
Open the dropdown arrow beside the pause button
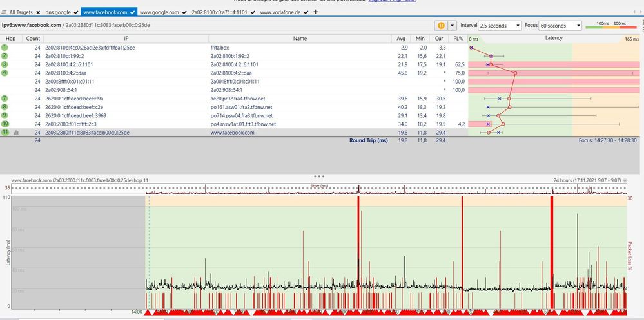[x=452, y=26]
